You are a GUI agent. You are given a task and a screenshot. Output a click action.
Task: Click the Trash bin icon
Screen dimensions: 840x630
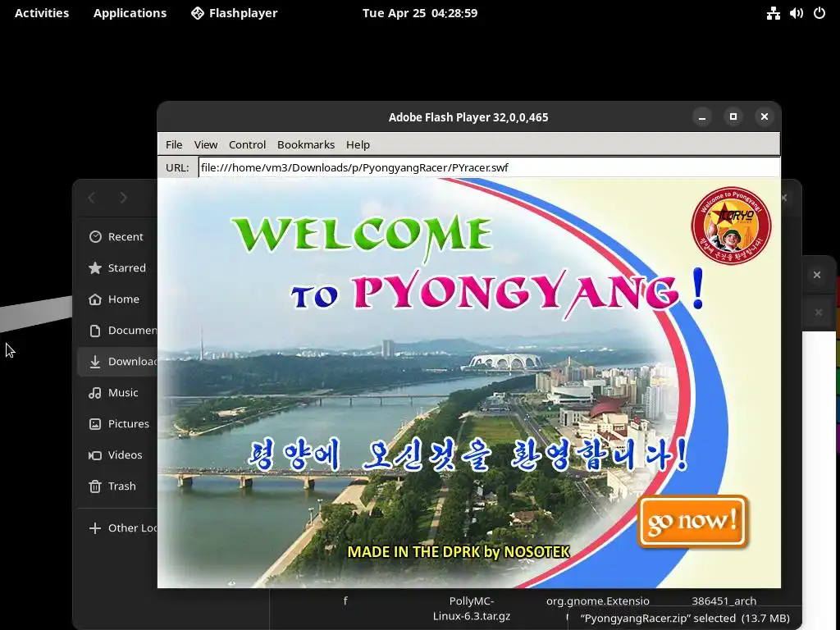point(95,486)
